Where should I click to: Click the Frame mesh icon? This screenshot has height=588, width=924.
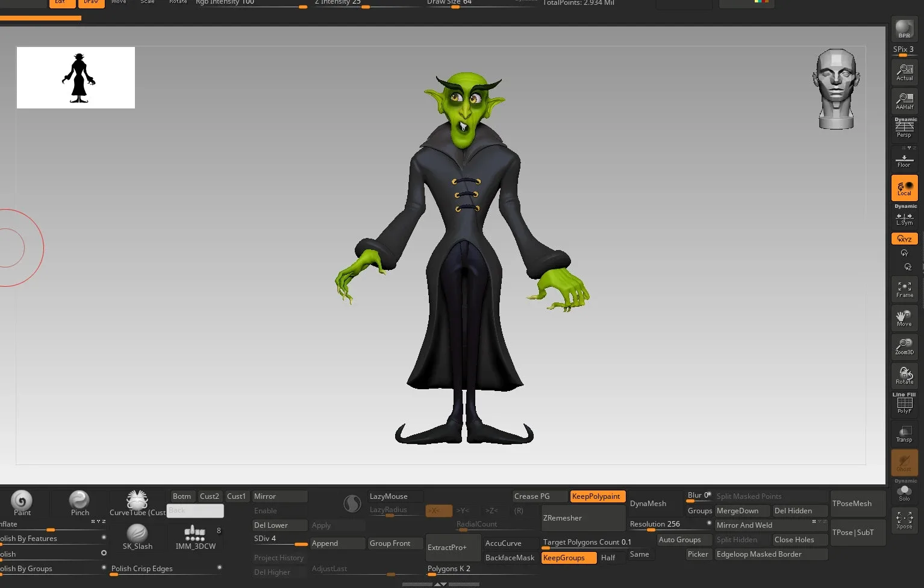point(904,289)
